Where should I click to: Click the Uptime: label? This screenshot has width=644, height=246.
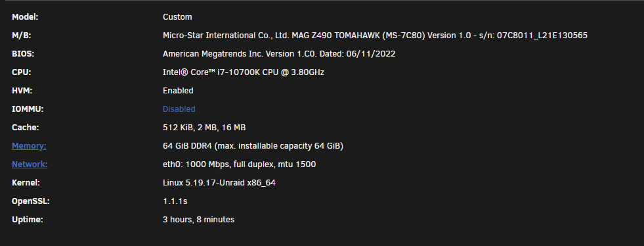[x=27, y=220]
